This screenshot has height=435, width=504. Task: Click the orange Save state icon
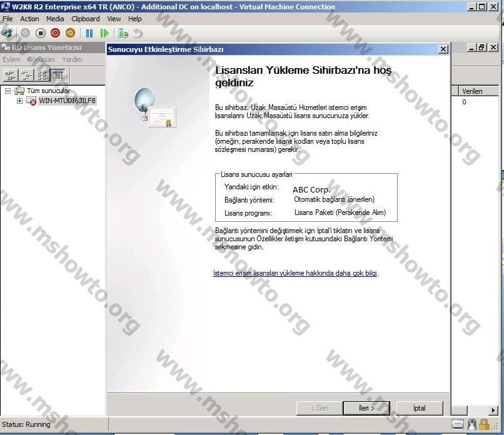point(71,33)
